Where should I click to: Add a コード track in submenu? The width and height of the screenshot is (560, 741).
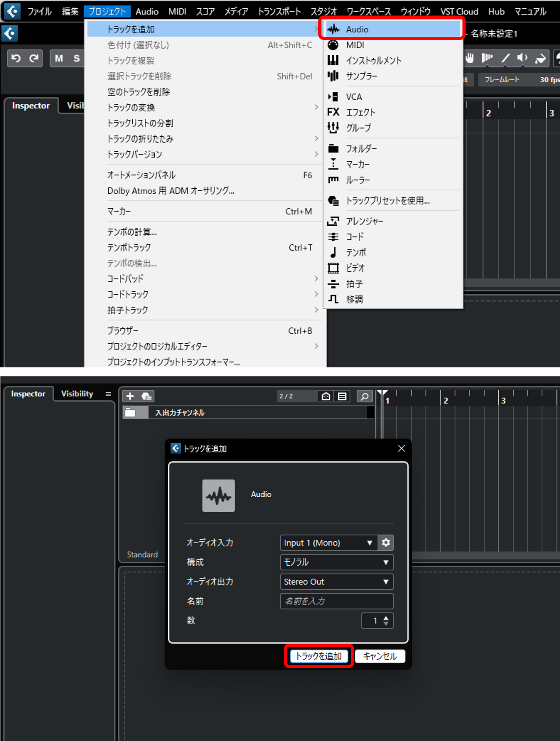click(392, 237)
